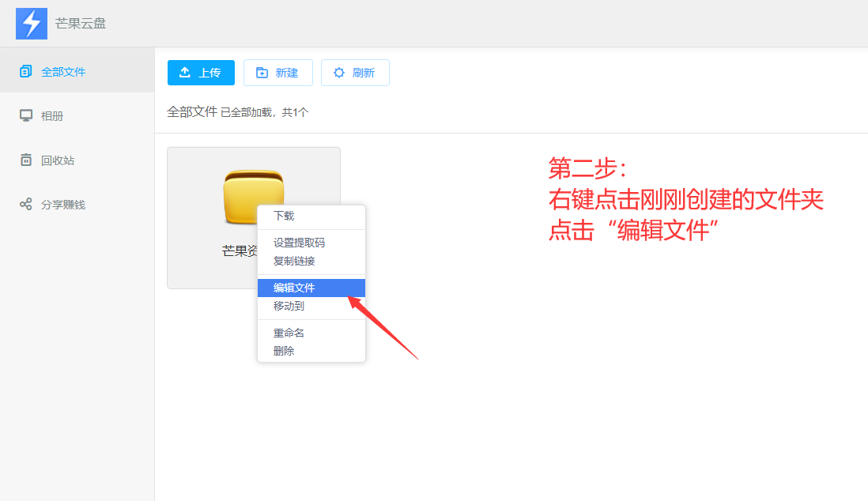
Task: Click the 分享赚钱 share icon
Action: (26, 204)
